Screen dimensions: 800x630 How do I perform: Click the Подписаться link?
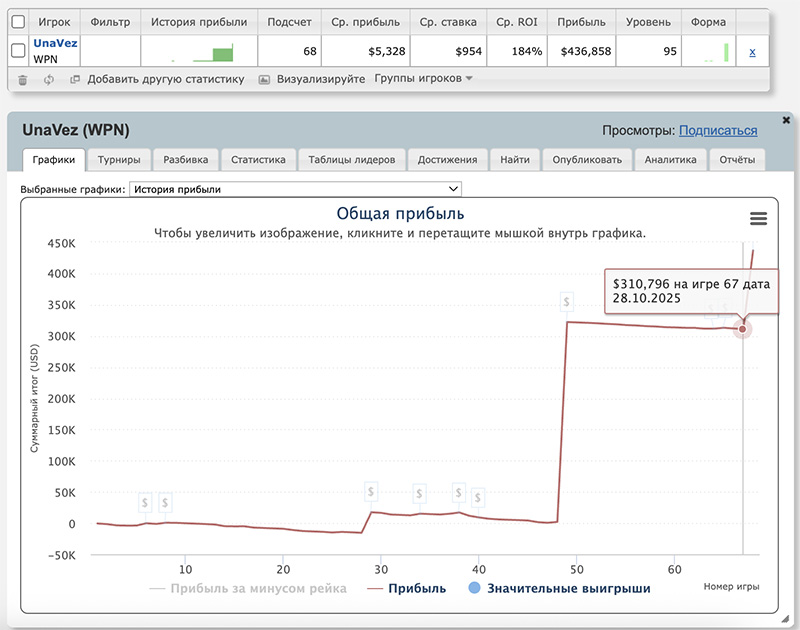tap(717, 130)
